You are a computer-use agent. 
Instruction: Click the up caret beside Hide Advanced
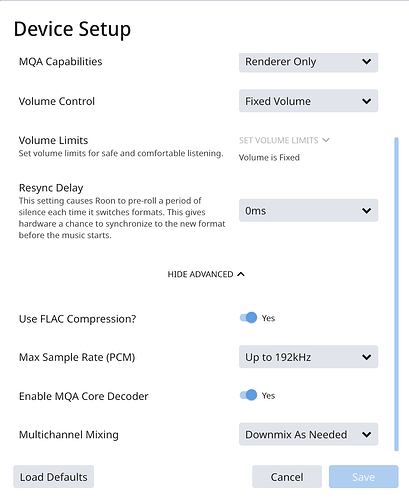(x=241, y=274)
